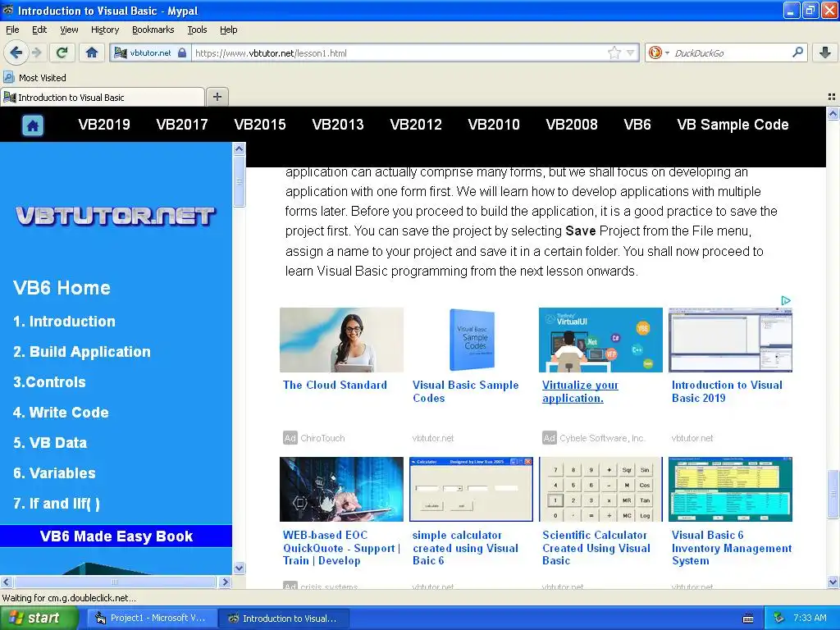Screen dimensions: 840x630
Task: Go to VB2012 in the navbar
Action: [416, 125]
